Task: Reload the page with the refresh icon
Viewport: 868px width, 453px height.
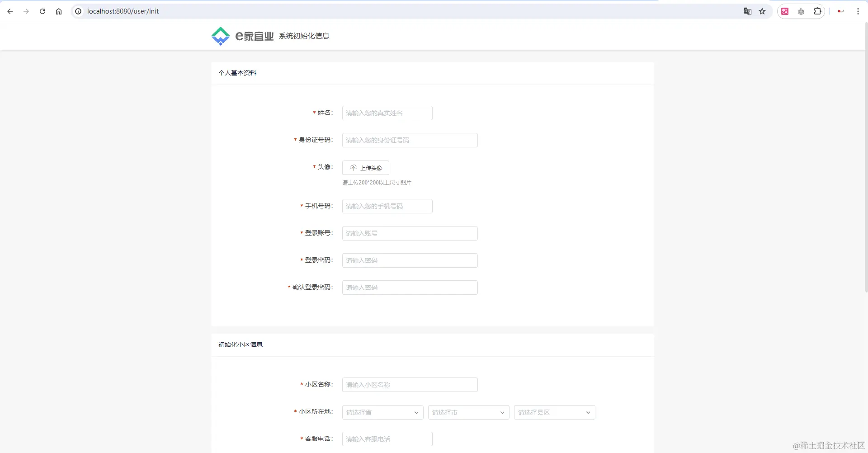Action: (x=42, y=11)
